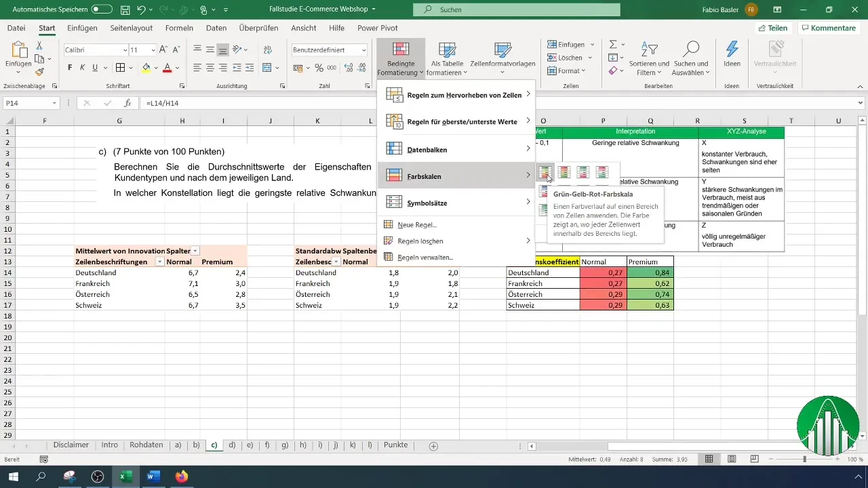Open Sortieren und Filtern
868x488 pixels.
[649, 58]
